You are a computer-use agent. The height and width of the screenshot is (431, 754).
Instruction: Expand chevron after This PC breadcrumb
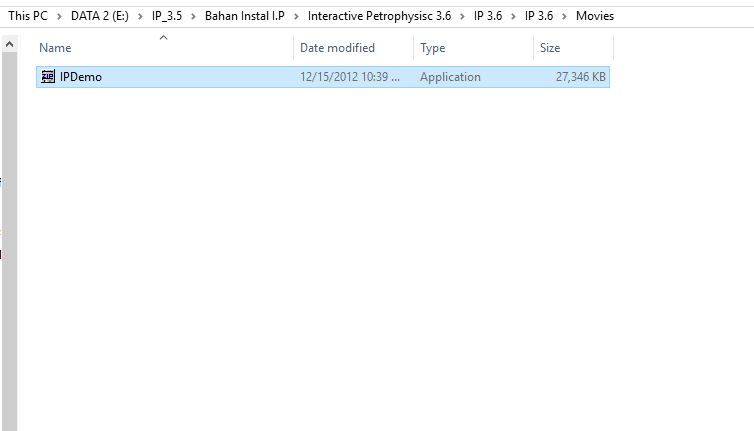[x=59, y=16]
